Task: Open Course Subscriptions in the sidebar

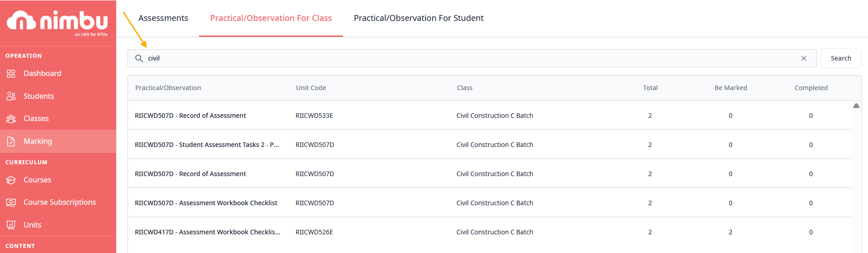Action: click(x=60, y=202)
